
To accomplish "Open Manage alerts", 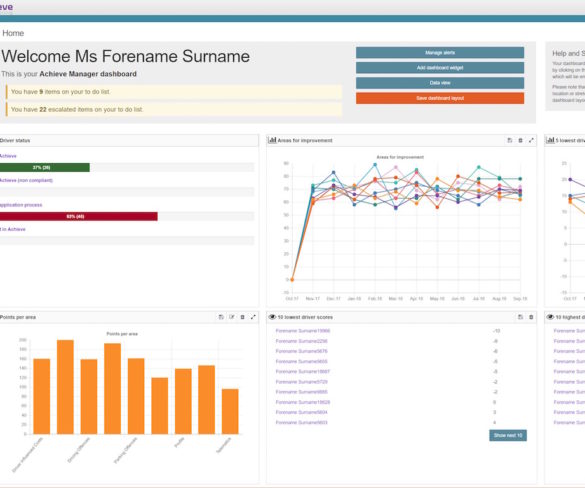I will coord(440,53).
